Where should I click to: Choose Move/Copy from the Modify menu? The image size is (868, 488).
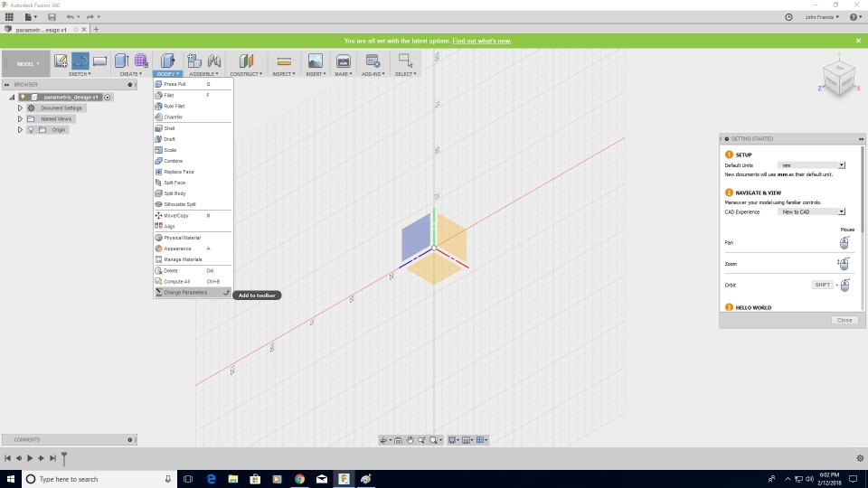(193, 216)
